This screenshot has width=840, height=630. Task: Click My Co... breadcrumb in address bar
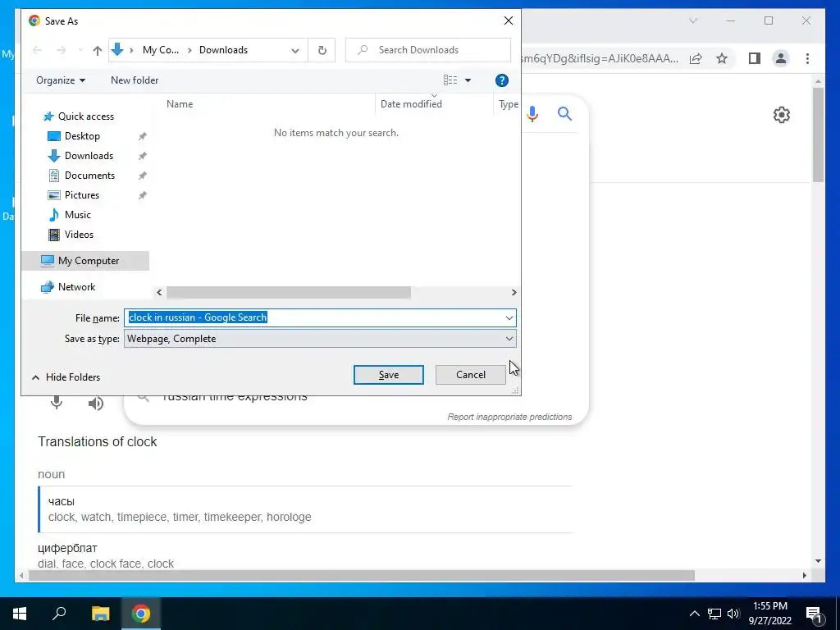click(160, 50)
